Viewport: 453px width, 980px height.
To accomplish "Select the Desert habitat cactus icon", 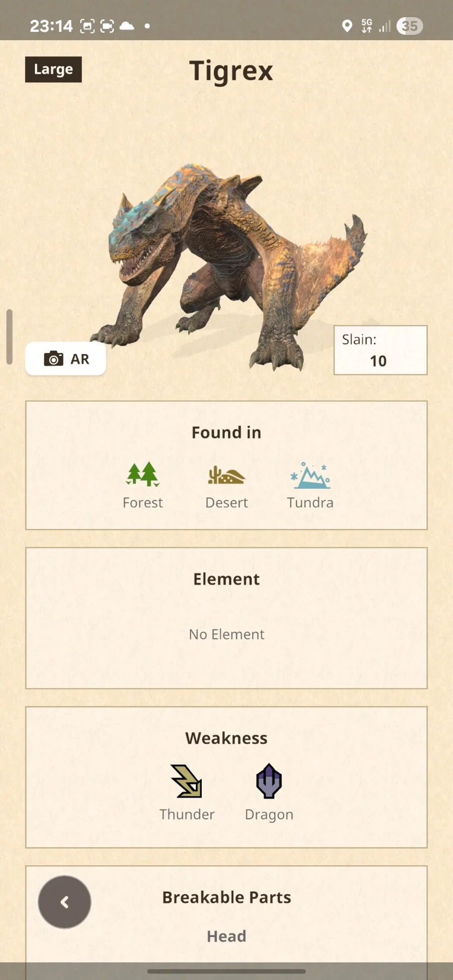I will click(226, 475).
